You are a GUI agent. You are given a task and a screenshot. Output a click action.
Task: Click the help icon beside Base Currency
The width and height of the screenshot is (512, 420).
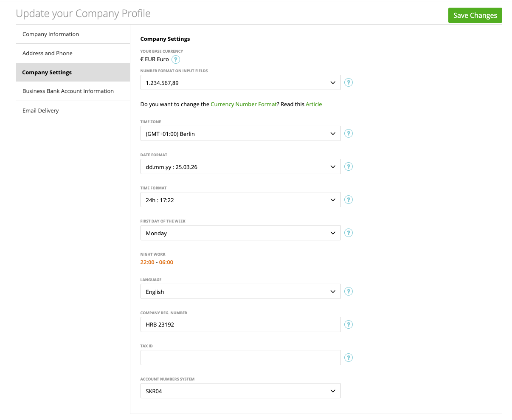(x=176, y=59)
